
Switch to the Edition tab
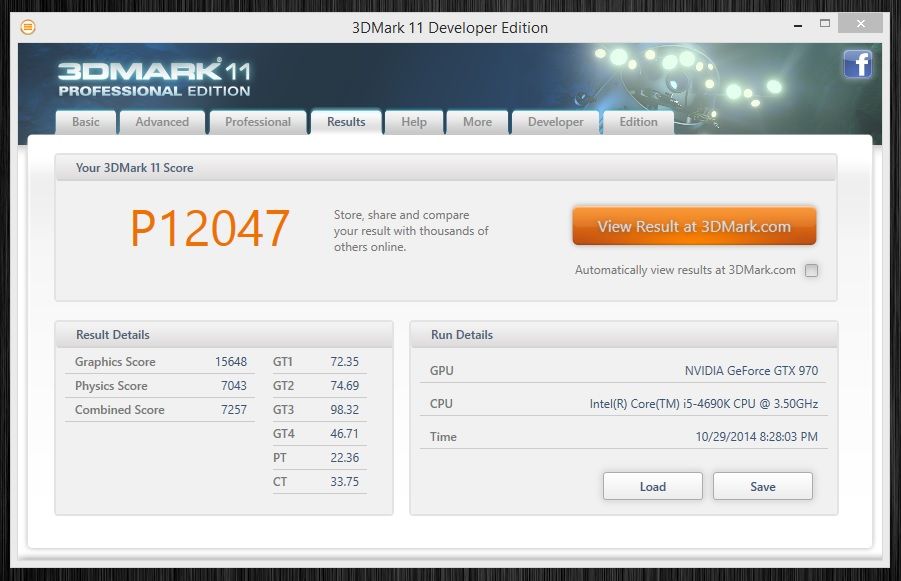tap(638, 122)
